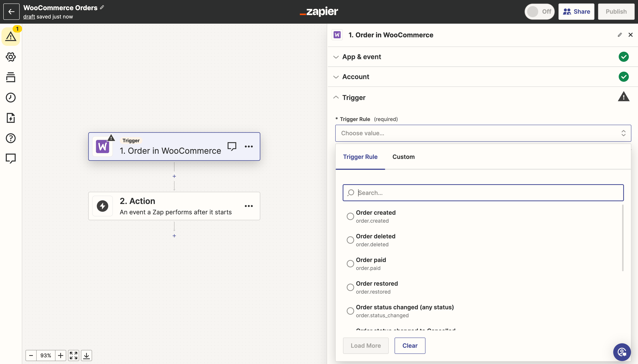Open the Zap history clock icon
This screenshot has height=364, width=638.
[x=11, y=98]
